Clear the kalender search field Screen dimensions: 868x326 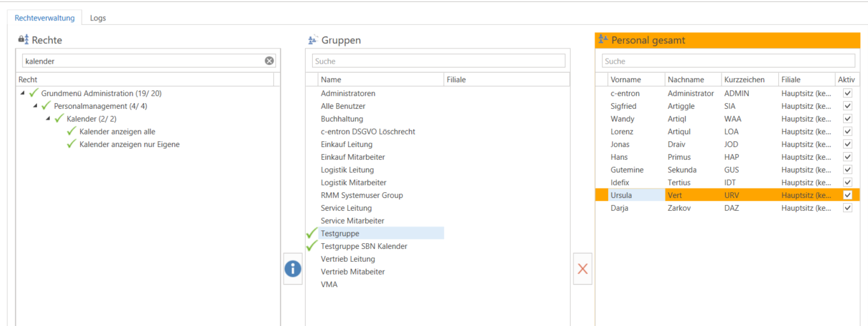click(x=269, y=60)
